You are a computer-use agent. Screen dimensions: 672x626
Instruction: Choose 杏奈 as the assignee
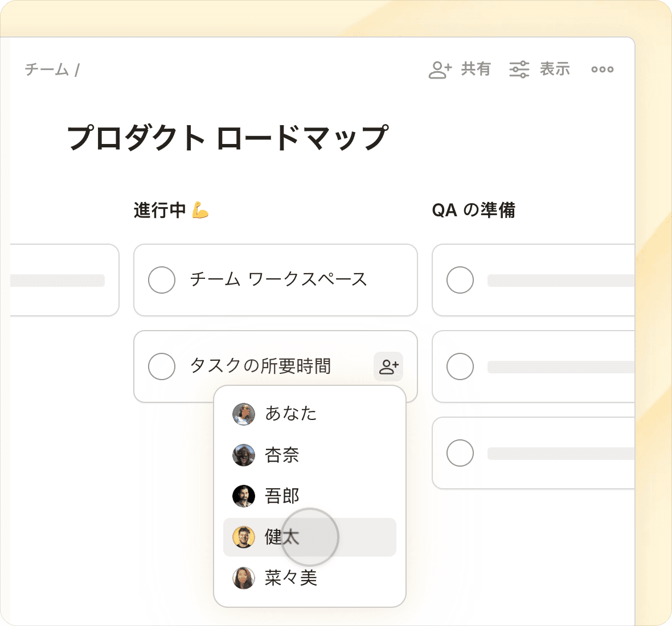[x=282, y=455]
